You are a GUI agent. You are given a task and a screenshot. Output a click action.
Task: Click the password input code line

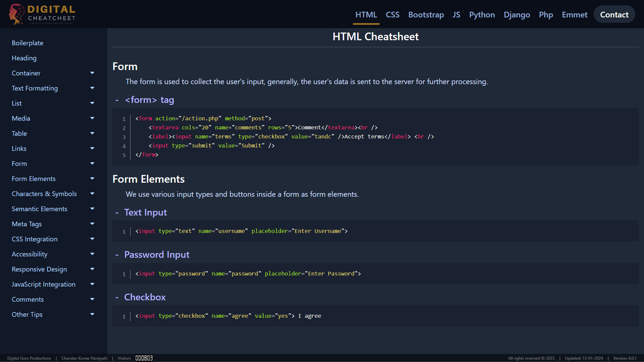pyautogui.click(x=248, y=274)
